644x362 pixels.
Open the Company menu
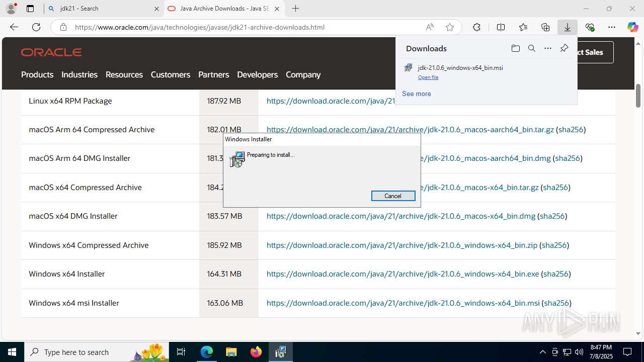[x=303, y=74]
